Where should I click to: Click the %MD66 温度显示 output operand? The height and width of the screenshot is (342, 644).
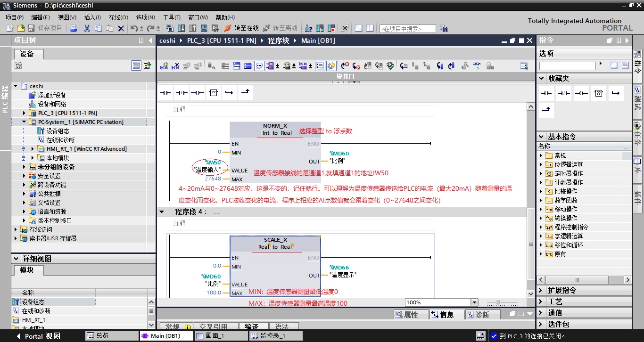pos(342,271)
